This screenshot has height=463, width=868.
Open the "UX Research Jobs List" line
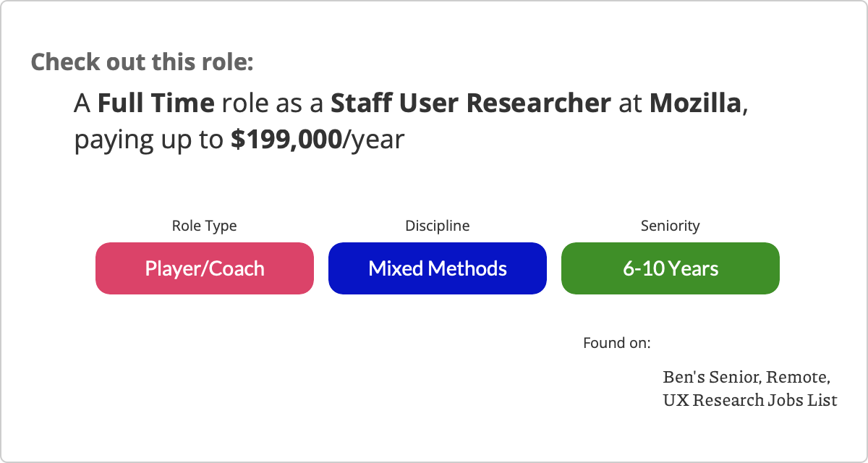tap(750, 399)
